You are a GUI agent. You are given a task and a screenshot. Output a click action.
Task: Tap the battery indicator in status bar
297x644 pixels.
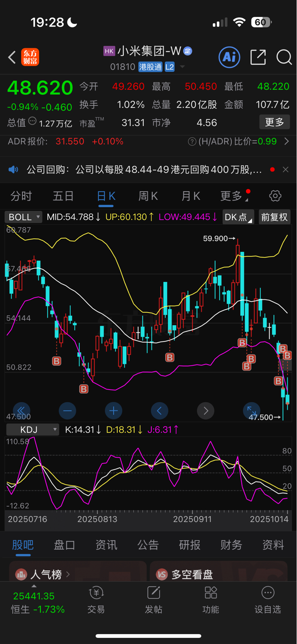click(x=261, y=22)
